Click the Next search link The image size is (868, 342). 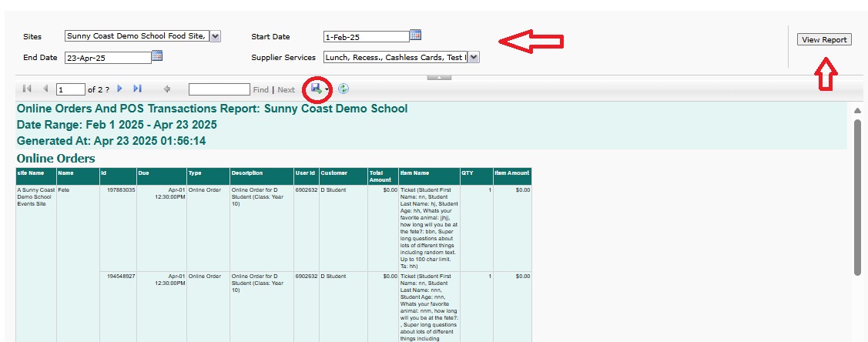(286, 90)
